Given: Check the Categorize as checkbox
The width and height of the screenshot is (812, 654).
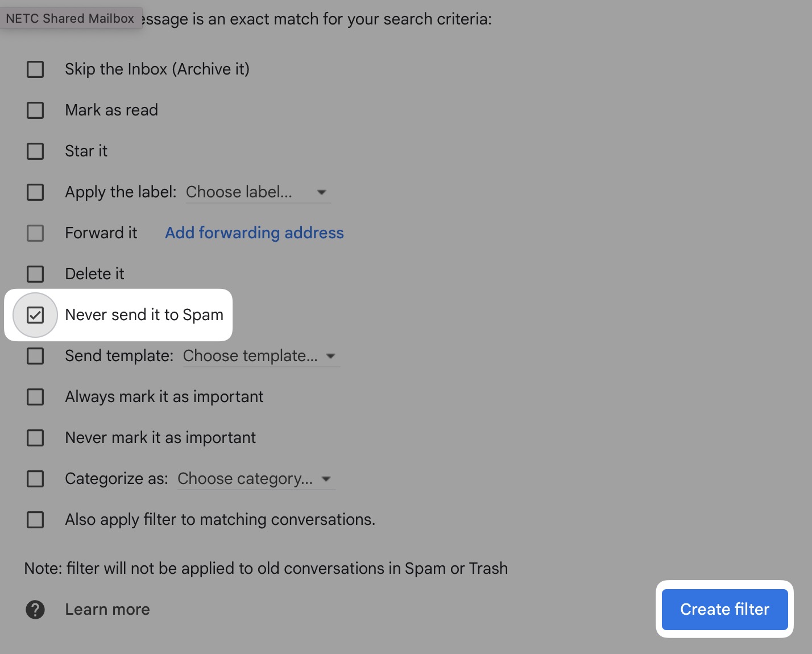Looking at the screenshot, I should pos(35,479).
